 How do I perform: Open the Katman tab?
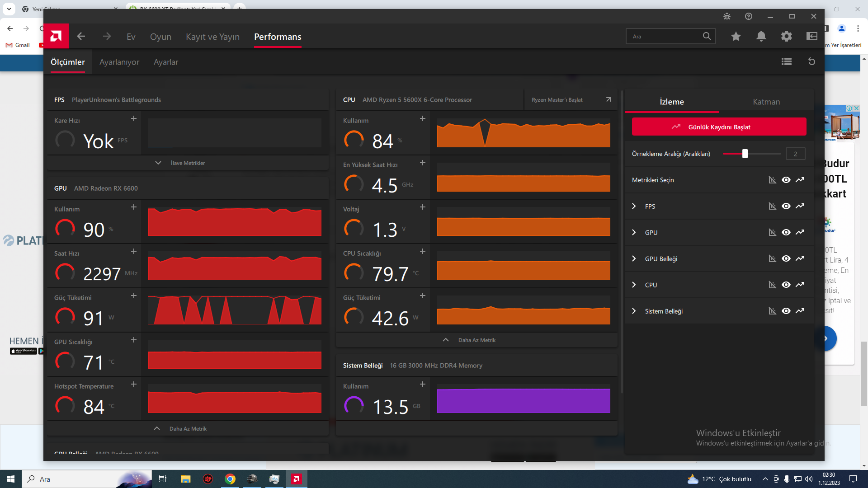tap(766, 102)
